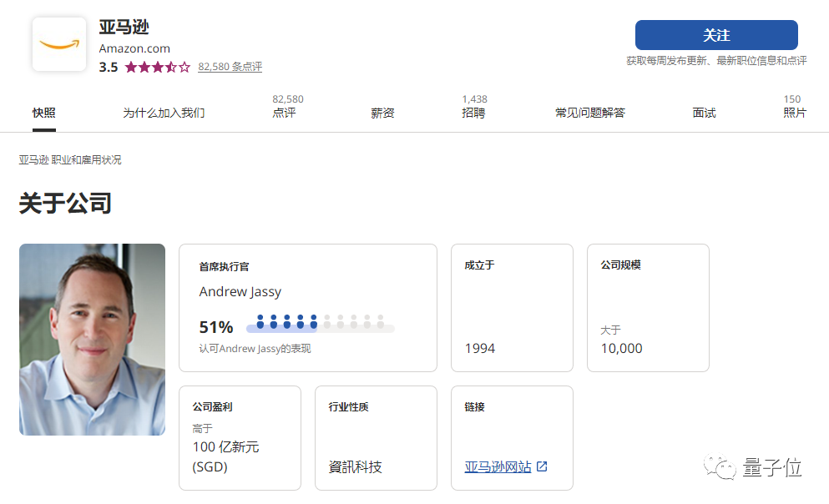Image resolution: width=829 pixels, height=504 pixels.
Task: Click the Amazon smile logo
Action: click(x=58, y=43)
